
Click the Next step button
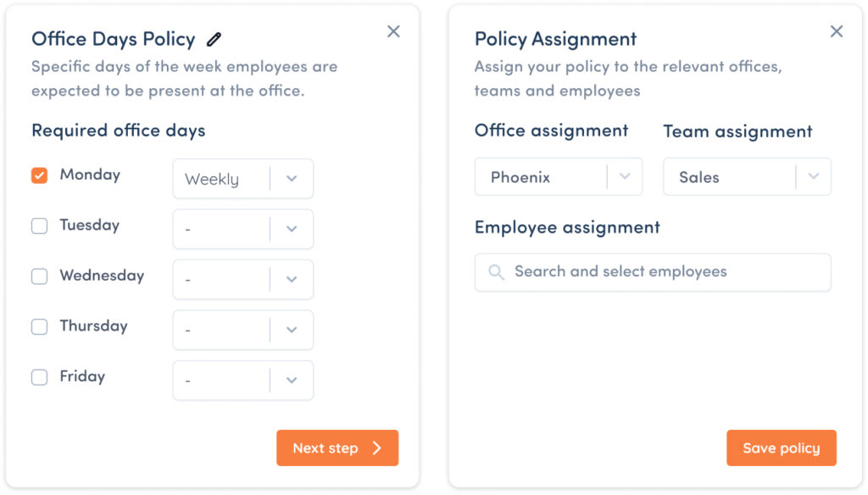[x=337, y=448]
